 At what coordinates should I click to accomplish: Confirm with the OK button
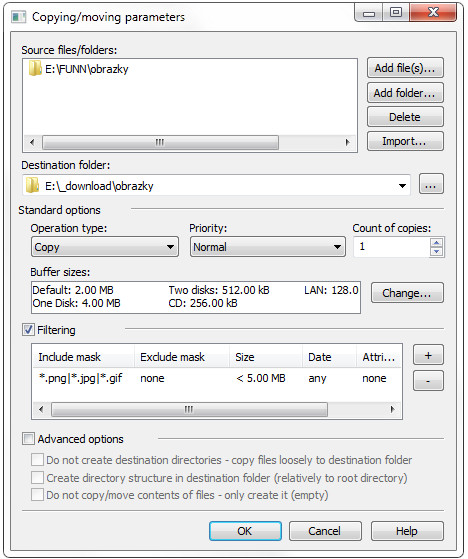coord(245,531)
